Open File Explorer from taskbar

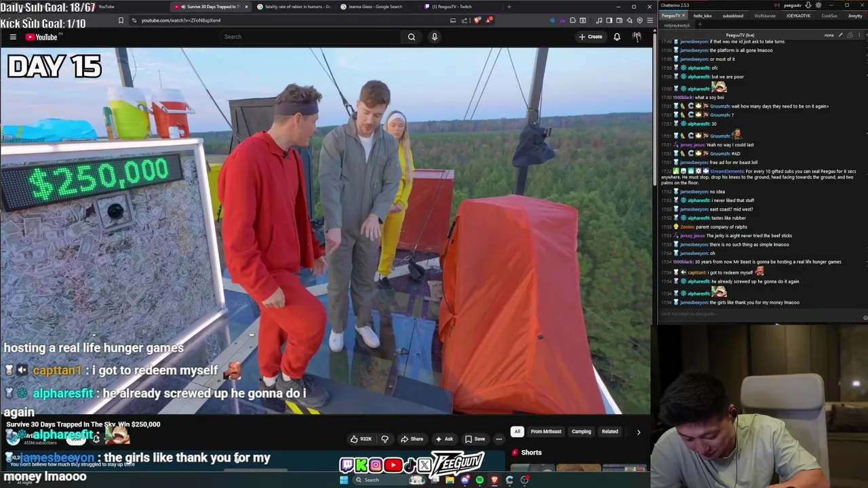450,480
